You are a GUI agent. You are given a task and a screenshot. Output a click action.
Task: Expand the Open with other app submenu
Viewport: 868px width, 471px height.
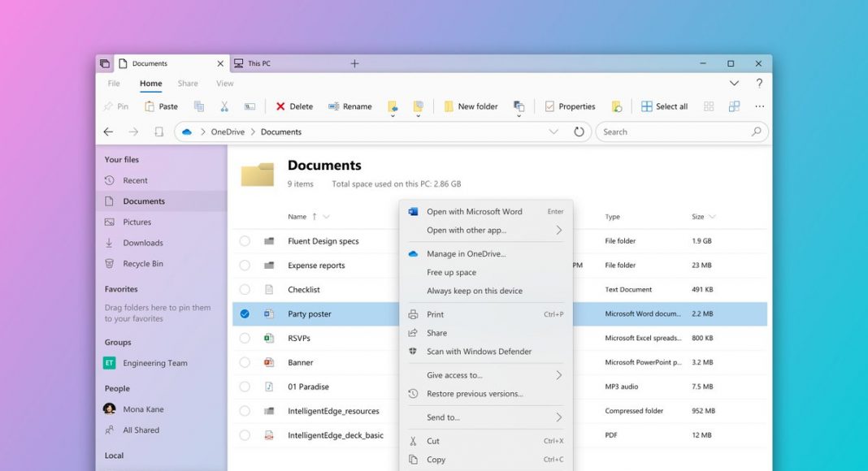coord(559,230)
